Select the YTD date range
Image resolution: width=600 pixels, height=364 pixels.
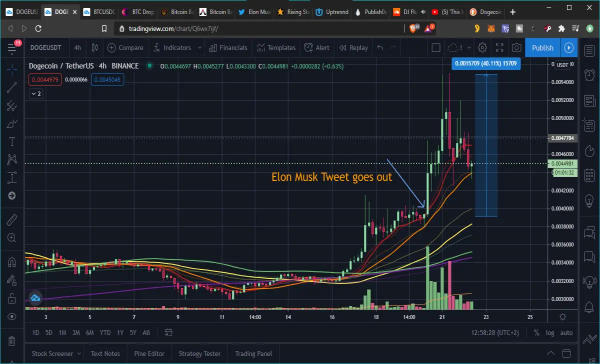(x=105, y=332)
